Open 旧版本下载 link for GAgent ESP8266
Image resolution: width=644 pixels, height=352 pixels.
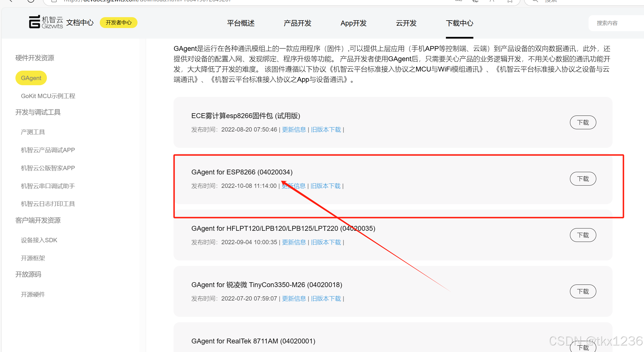click(x=326, y=186)
